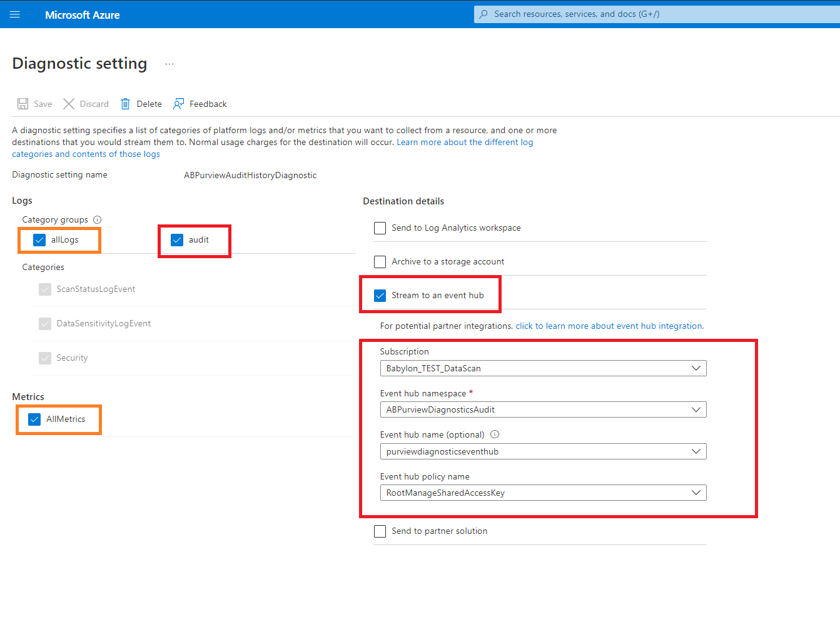Toggle the audit category group checkbox
The width and height of the screenshot is (840, 632).
[177, 240]
